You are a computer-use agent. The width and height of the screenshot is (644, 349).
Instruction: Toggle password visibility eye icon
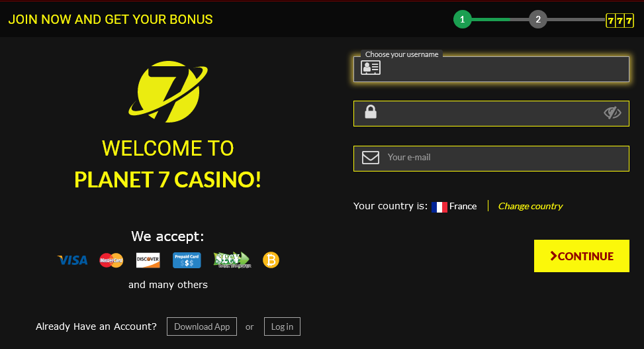(x=612, y=113)
